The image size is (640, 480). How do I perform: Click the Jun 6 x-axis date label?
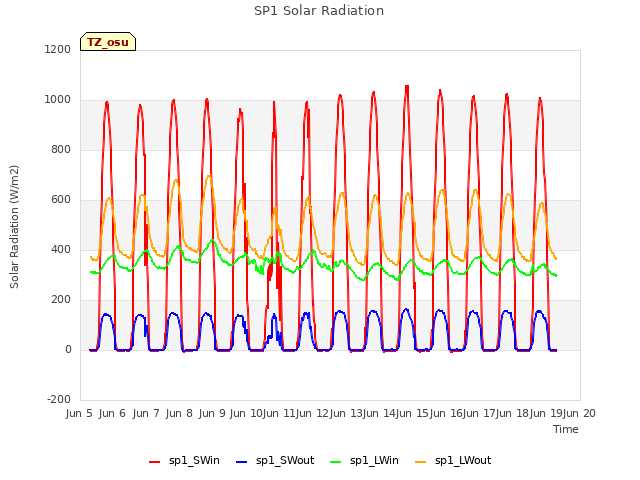[x=112, y=413]
